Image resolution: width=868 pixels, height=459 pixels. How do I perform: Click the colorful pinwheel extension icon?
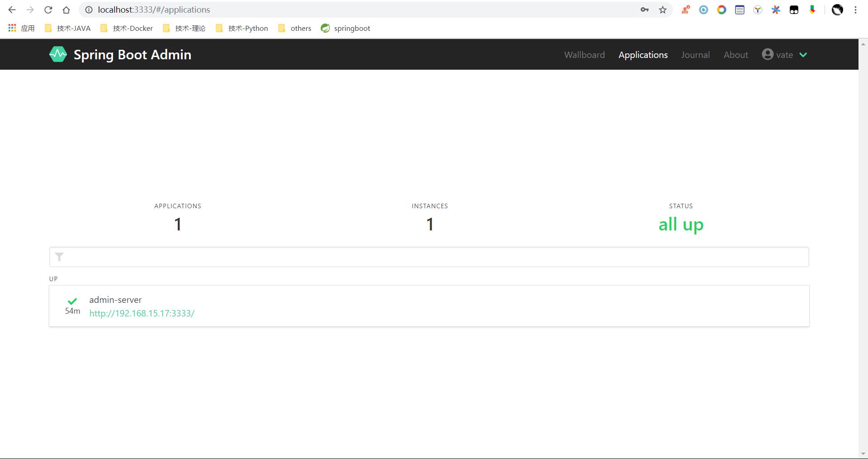click(776, 10)
